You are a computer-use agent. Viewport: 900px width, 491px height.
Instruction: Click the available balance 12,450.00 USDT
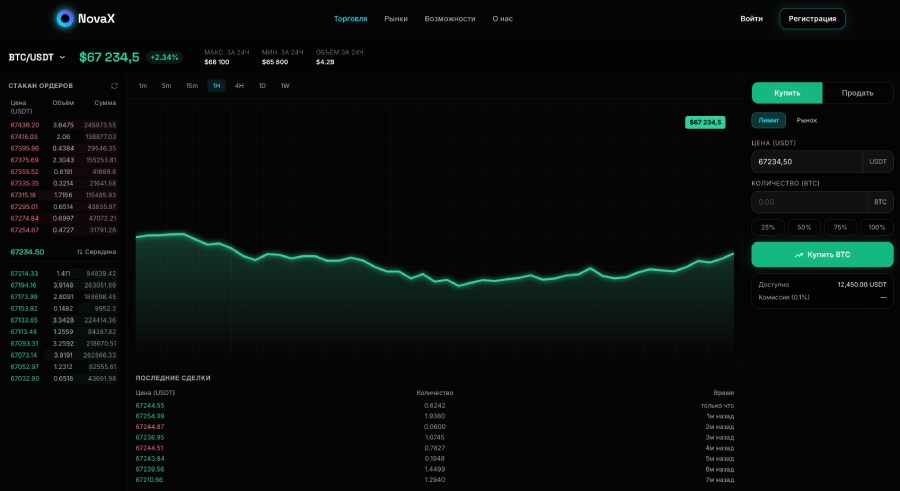pyautogui.click(x=862, y=284)
